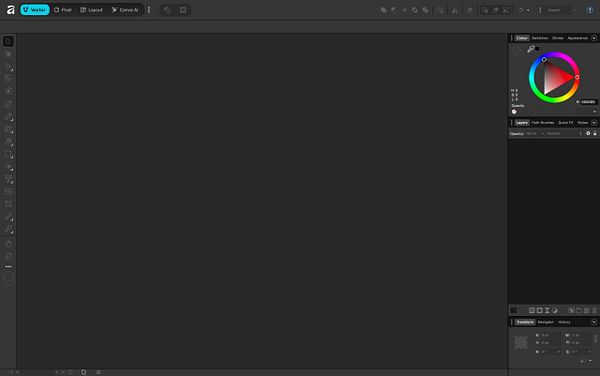Click the Transform anchor point selector
The height and width of the screenshot is (376, 600).
521,342
